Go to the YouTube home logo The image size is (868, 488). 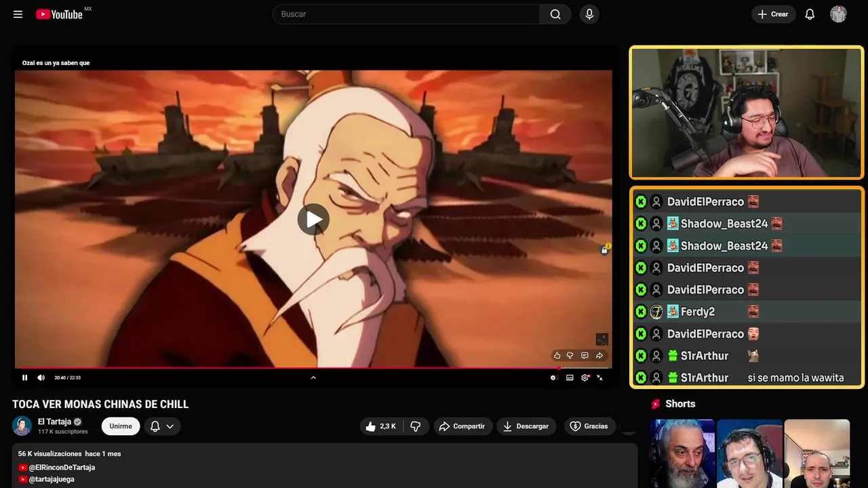click(60, 14)
